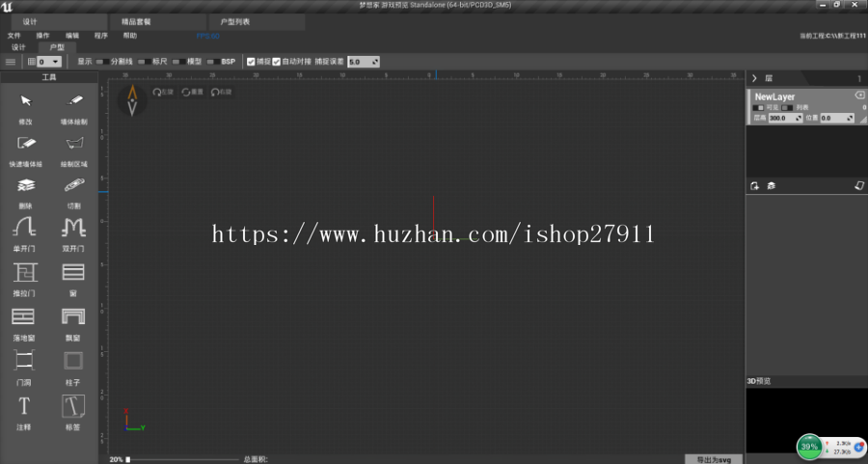Click the zoom slider at 20%

point(128,459)
